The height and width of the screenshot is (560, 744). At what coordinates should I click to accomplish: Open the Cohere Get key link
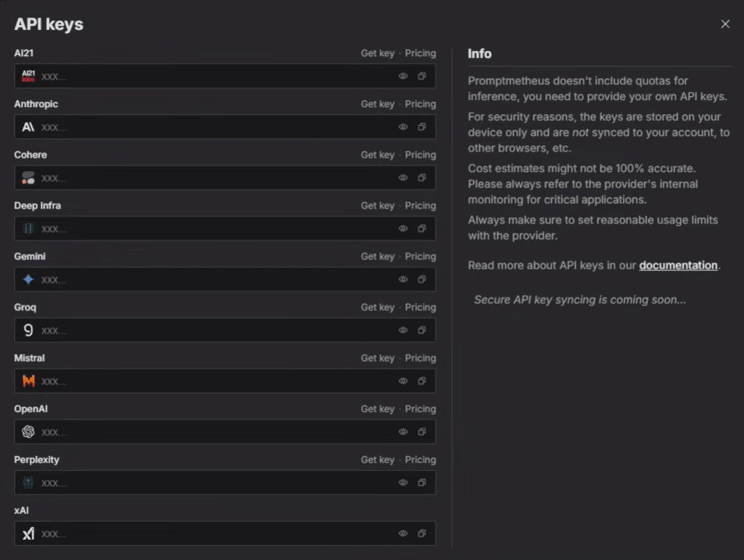click(378, 155)
